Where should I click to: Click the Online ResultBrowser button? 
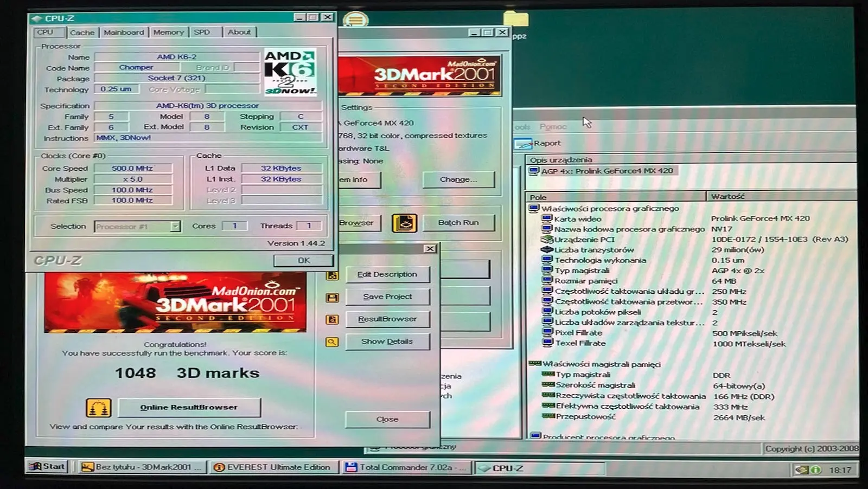click(189, 408)
